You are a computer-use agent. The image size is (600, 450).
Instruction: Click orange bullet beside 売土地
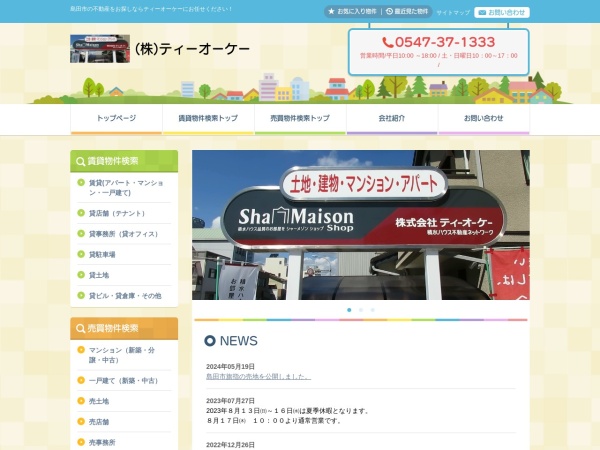point(81,401)
